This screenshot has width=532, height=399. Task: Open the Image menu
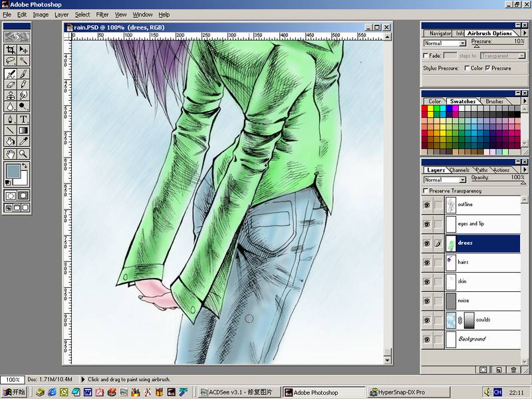(x=41, y=15)
